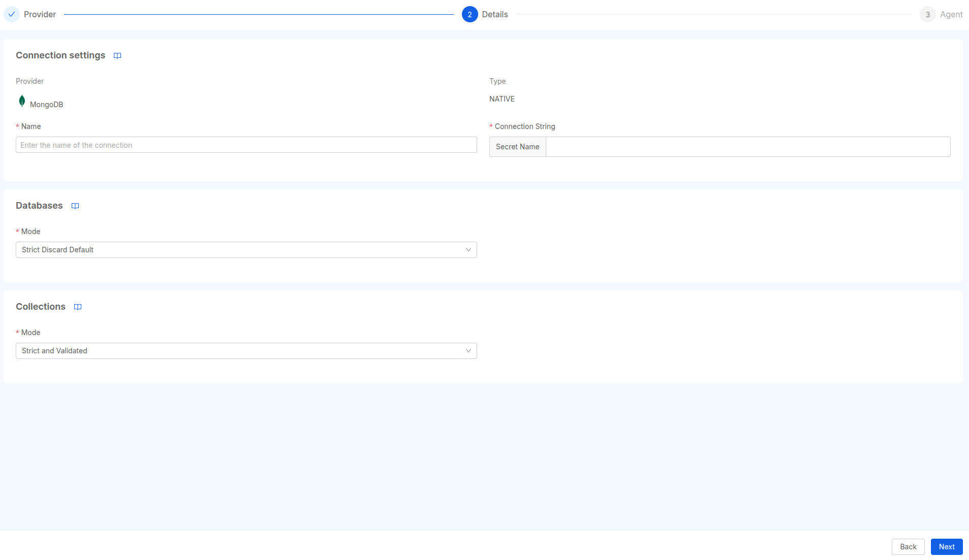The image size is (969, 560).
Task: Click the Agent step number badge
Action: (x=927, y=14)
